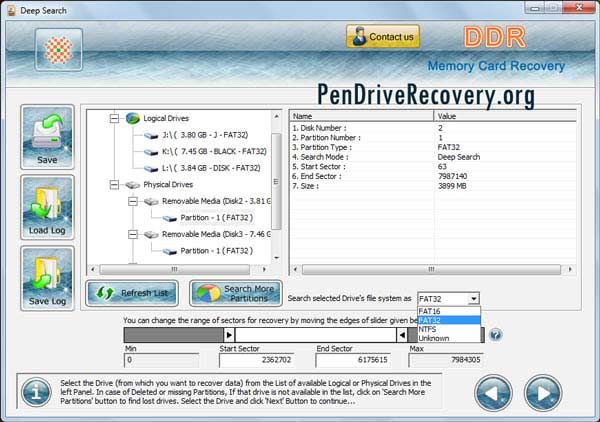
Task: Click the Deep Search title bar icon
Action: 11,11
